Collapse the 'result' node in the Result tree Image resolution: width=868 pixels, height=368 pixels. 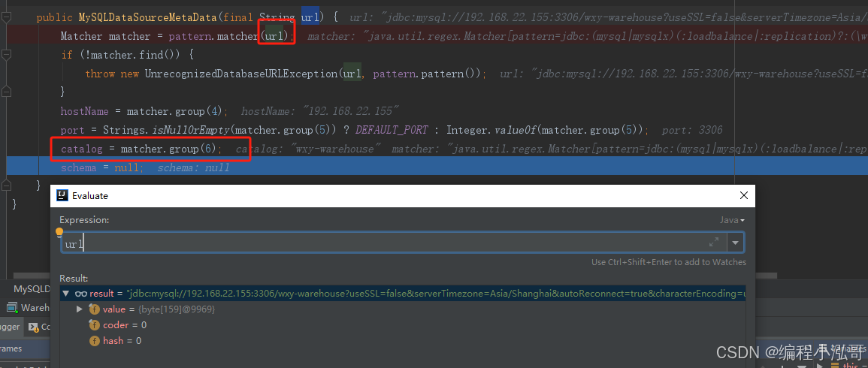66,294
